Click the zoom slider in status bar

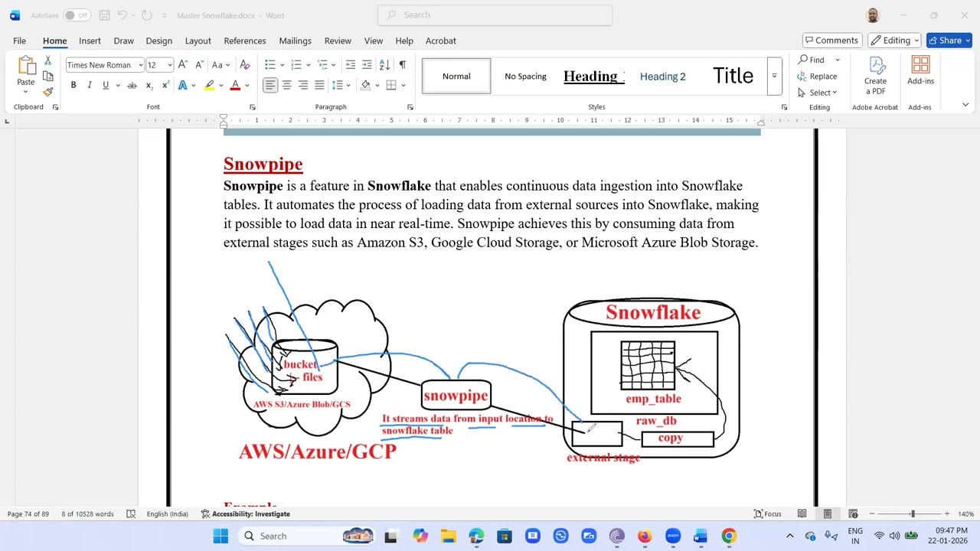pyautogui.click(x=913, y=514)
